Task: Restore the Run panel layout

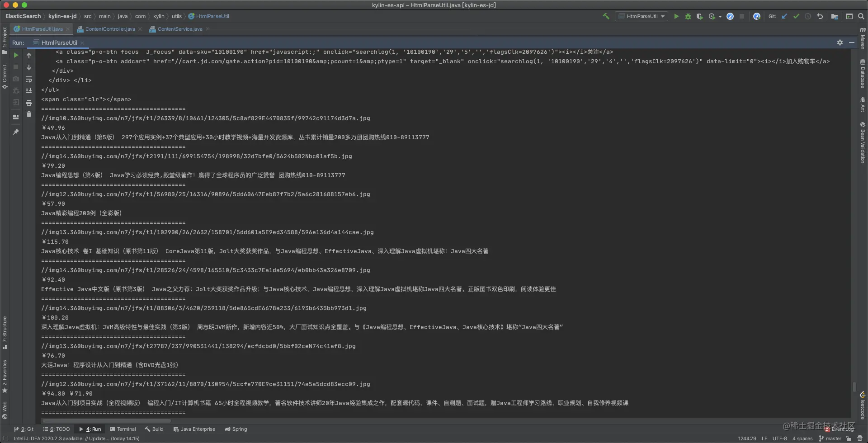Action: [x=16, y=117]
